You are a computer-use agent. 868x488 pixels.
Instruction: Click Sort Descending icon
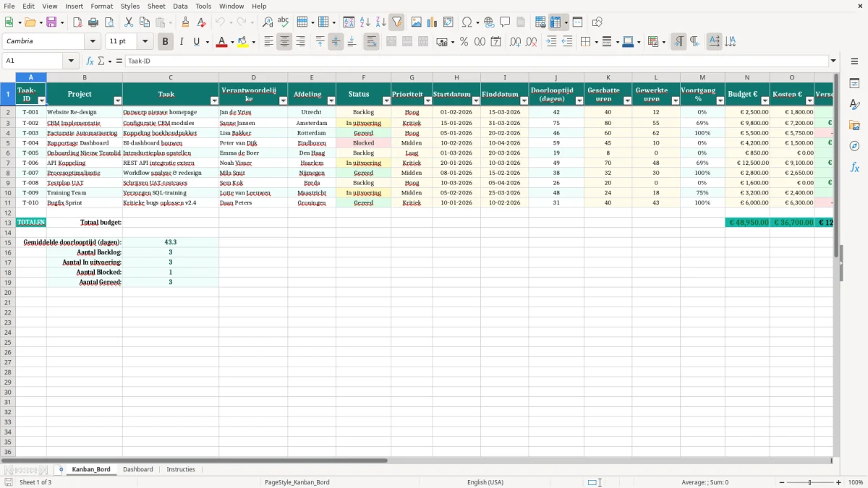380,22
